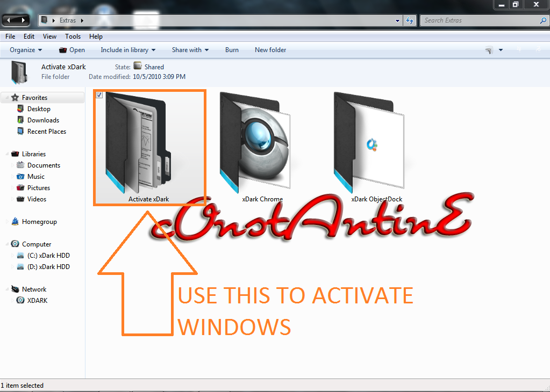Open the Documents library
The height and width of the screenshot is (392, 550).
click(x=44, y=165)
